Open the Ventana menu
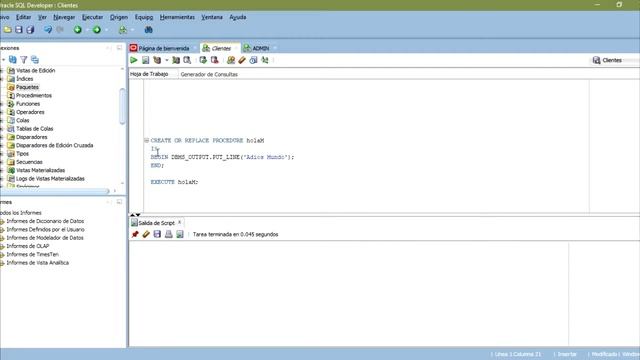This screenshot has height=360, width=640. pyautogui.click(x=212, y=17)
